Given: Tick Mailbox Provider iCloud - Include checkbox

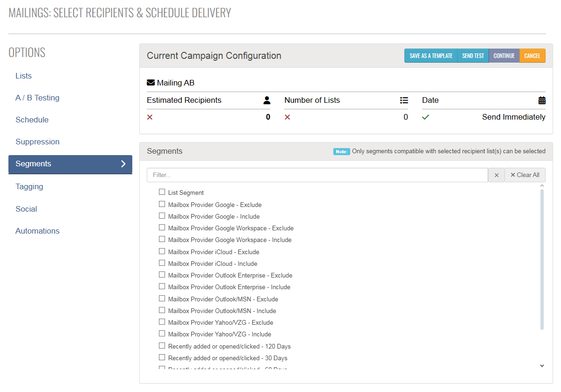Looking at the screenshot, I should click(x=162, y=263).
